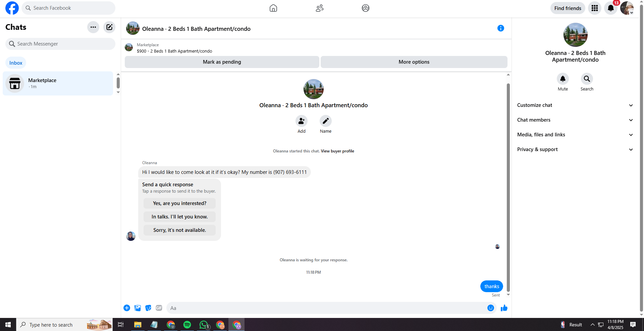Focus the Aa message input box
This screenshot has width=644, height=331.
click(327, 308)
